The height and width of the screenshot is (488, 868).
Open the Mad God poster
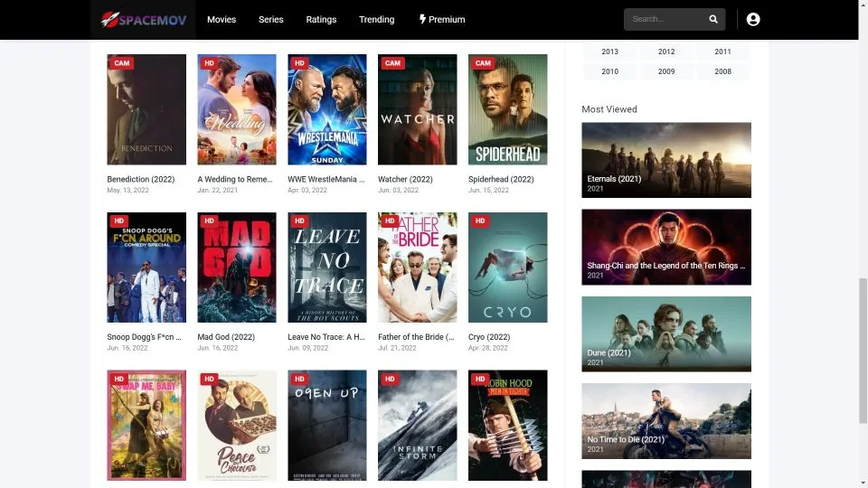coord(237,267)
